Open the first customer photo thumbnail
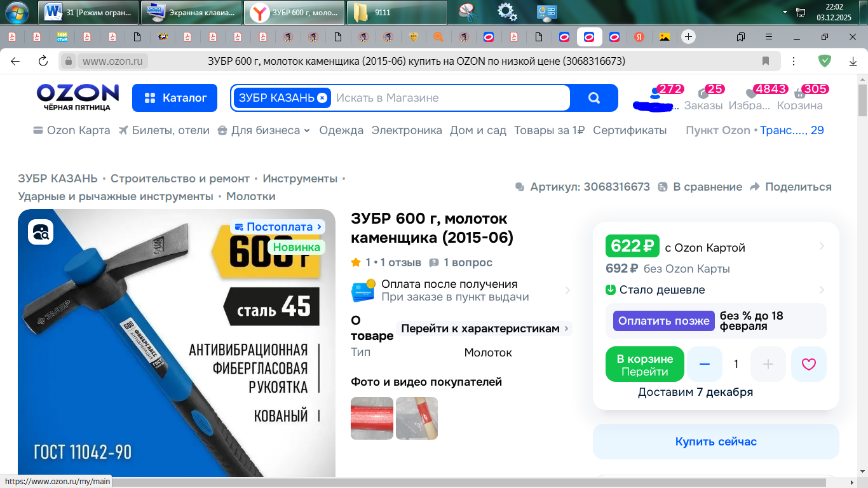Screen dimensions: 868x488 372,418
